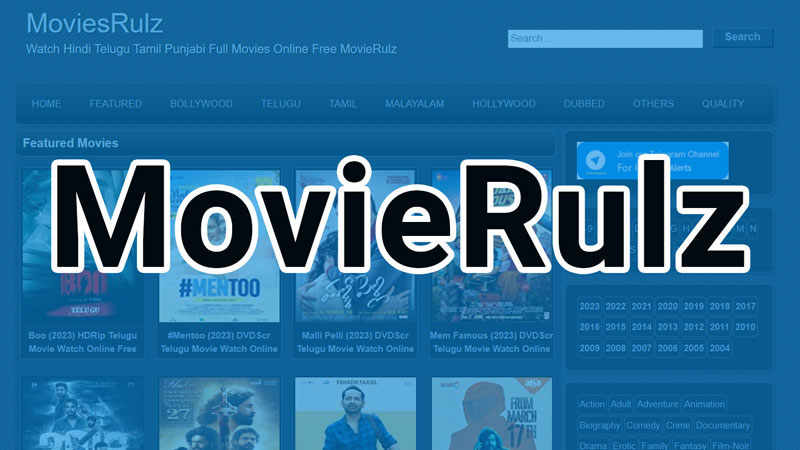Screen dimensions: 800x450
Task: Select the Adult genre tag
Action: 621,404
